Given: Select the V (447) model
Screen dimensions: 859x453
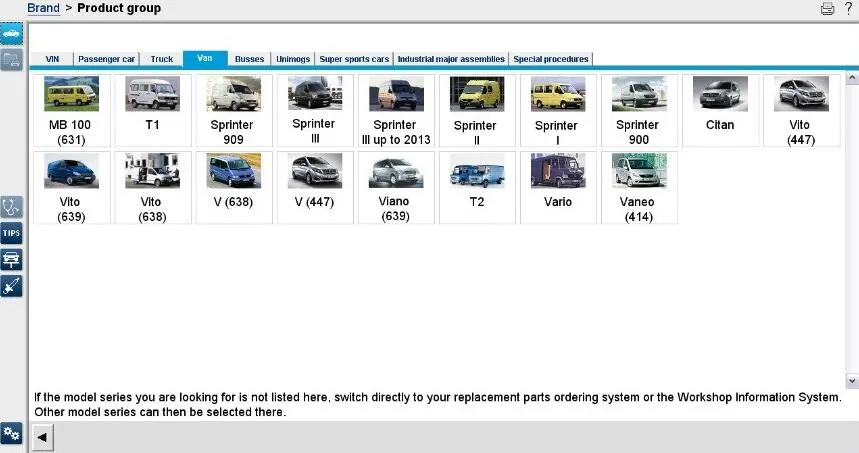Looking at the screenshot, I should tap(314, 188).
